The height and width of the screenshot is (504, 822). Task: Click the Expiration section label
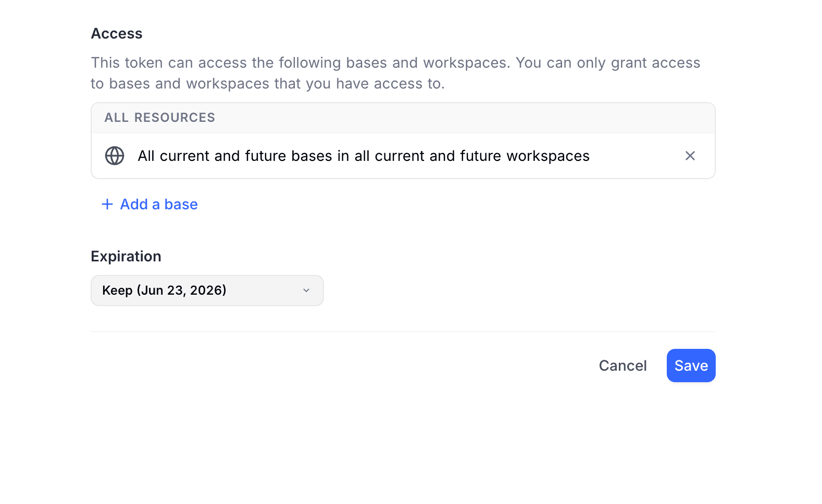click(x=126, y=256)
